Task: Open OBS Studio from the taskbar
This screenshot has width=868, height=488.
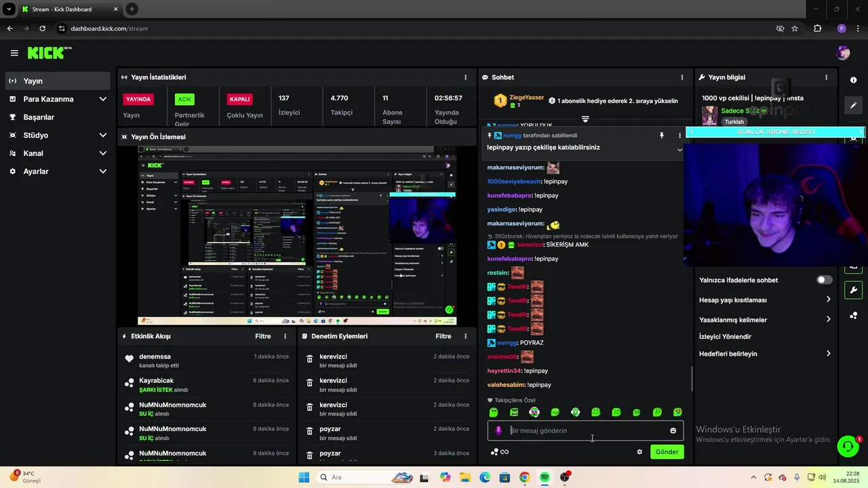Action: tap(565, 477)
